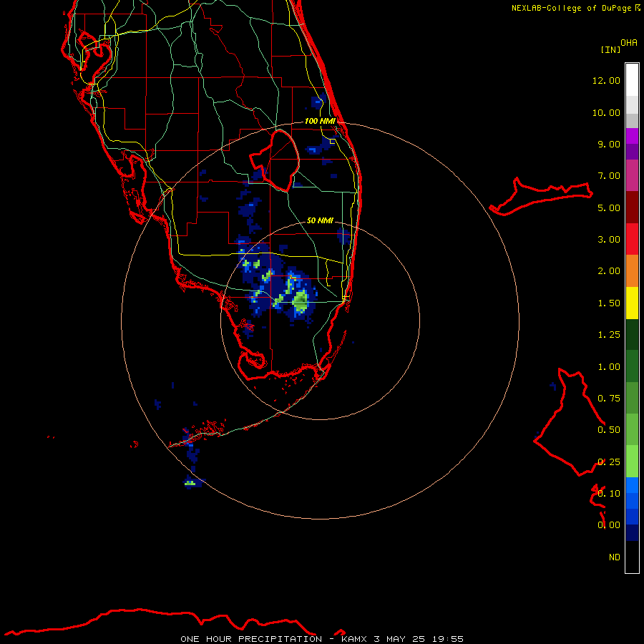
Task: Select the yellow swatch near 1.50
Action: pos(632,303)
